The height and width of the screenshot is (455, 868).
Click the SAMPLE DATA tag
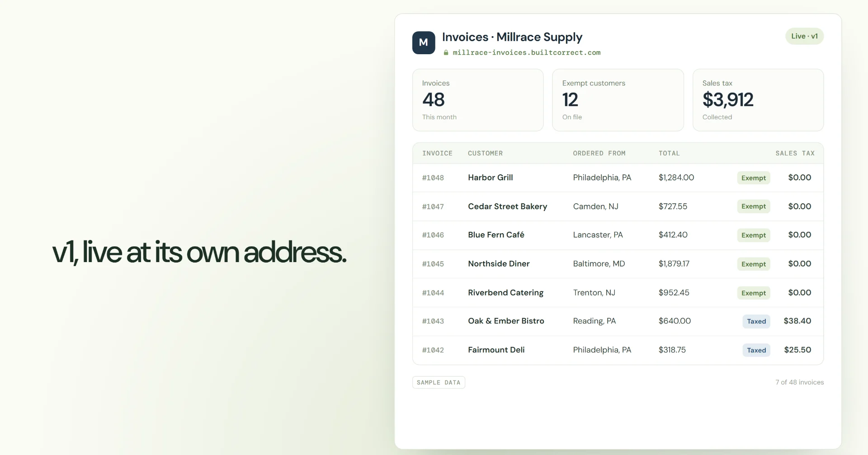click(439, 383)
